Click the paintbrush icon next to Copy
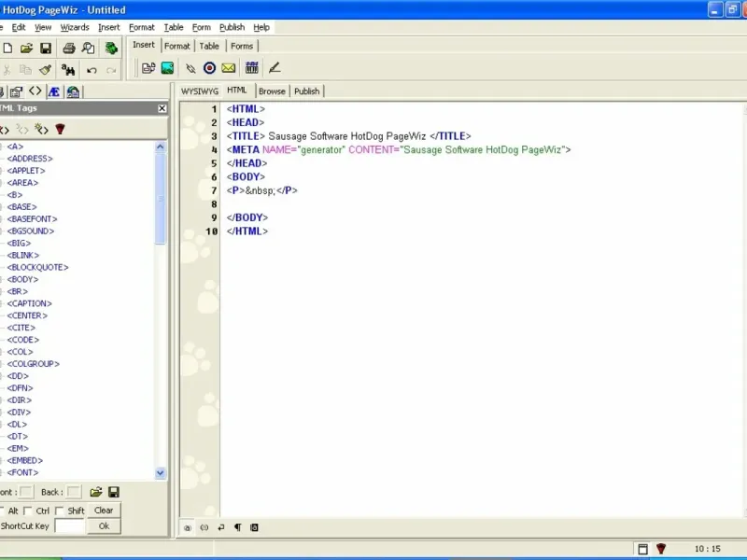 45,71
